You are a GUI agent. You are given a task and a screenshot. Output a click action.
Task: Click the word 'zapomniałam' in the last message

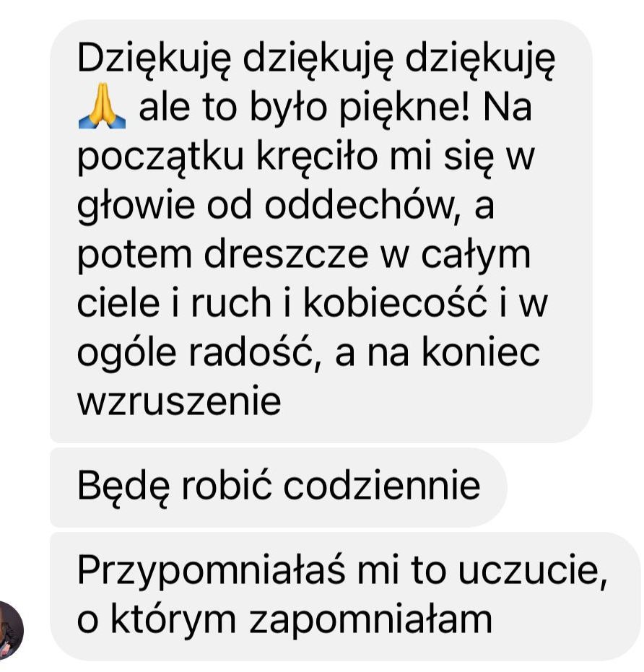370,619
